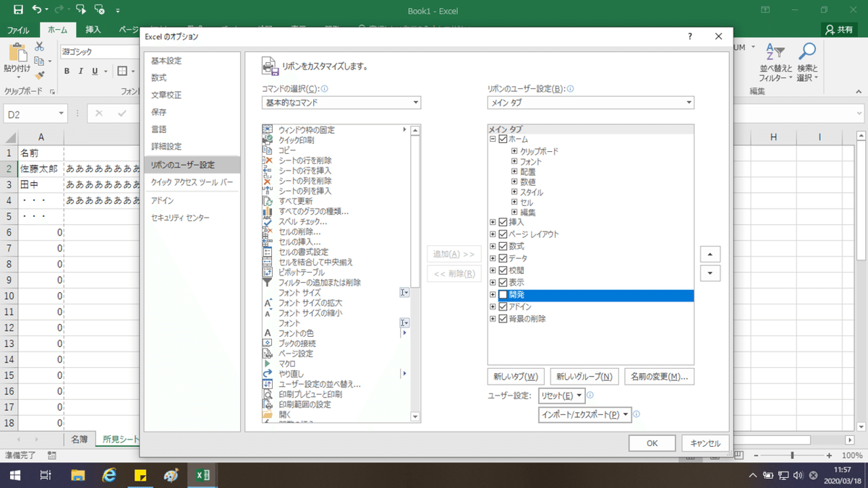Click the Save icon in Quick Access Toolbar
The width and height of the screenshot is (868, 488).
18,10
